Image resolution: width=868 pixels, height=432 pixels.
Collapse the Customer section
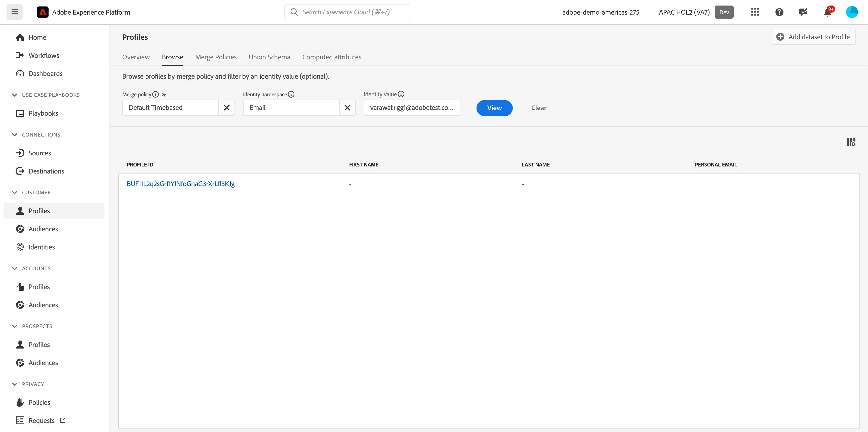tap(15, 193)
